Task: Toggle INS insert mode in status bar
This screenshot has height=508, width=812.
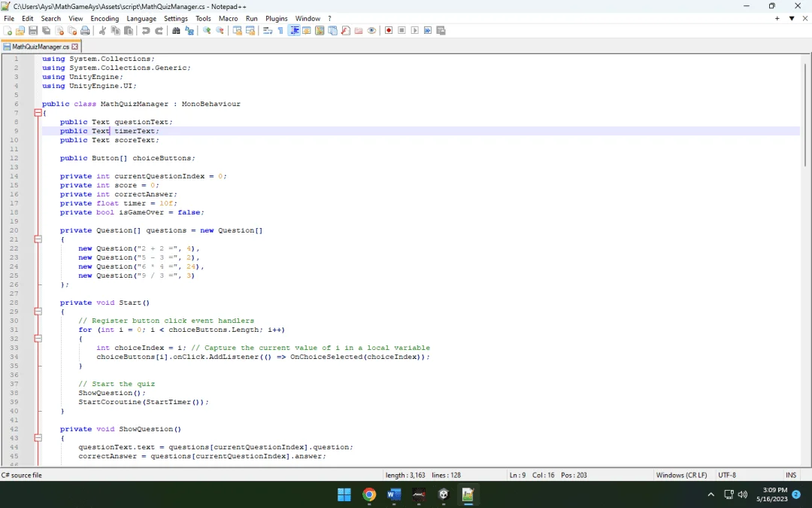Action: click(791, 475)
